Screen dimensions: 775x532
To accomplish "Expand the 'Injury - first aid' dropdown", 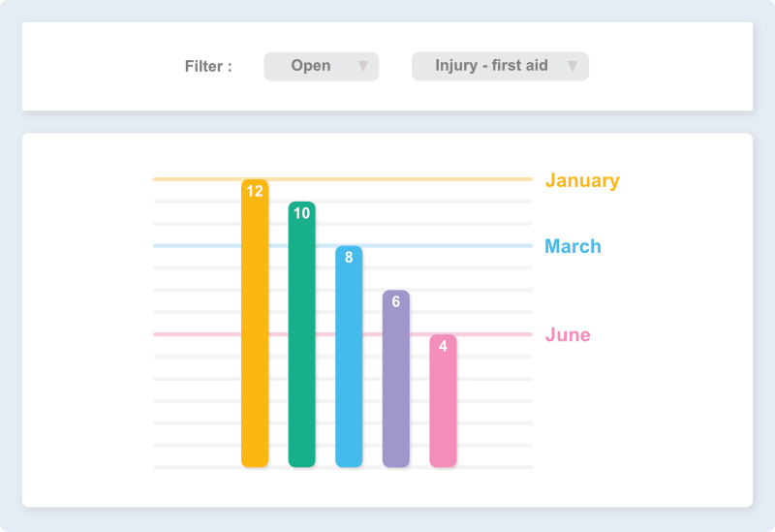I will coord(499,66).
